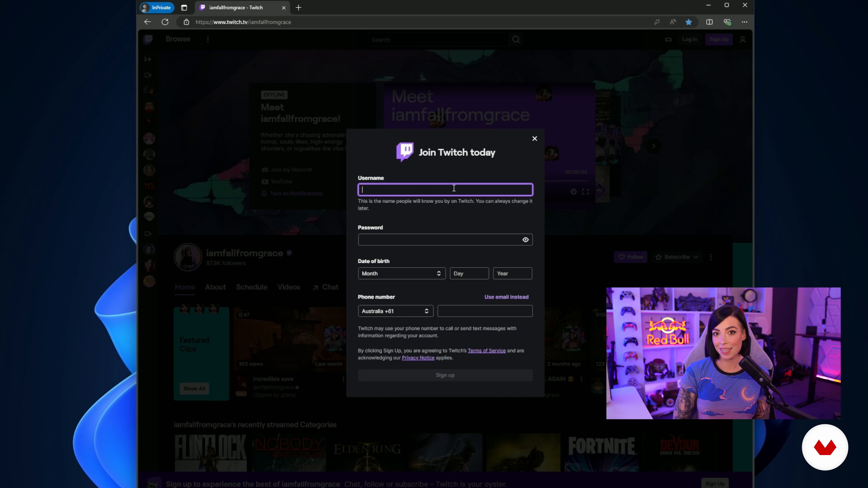Open the player settings gear icon

[x=573, y=192]
